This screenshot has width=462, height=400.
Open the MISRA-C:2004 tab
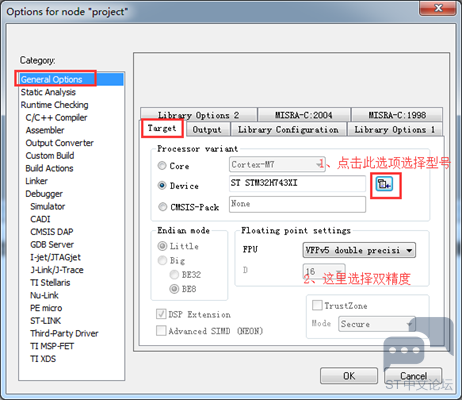tap(304, 115)
